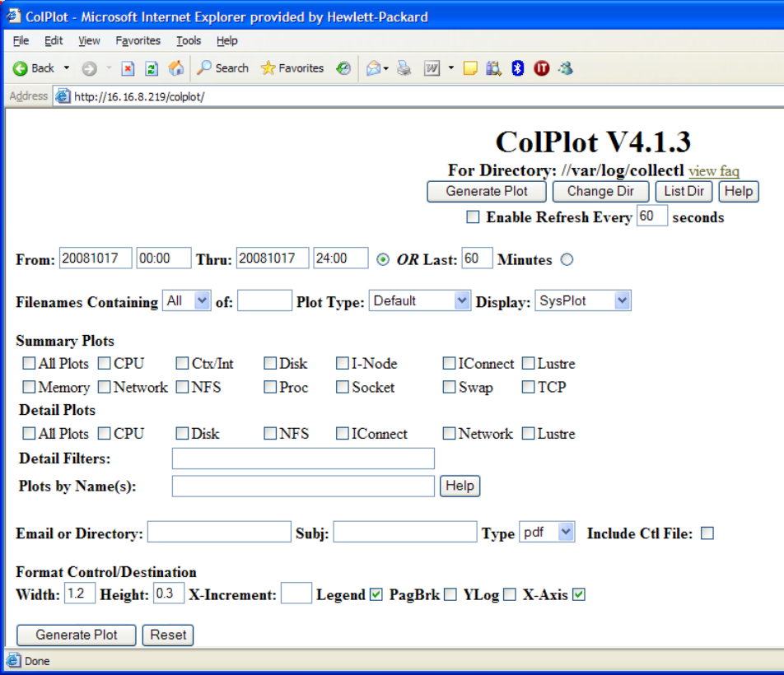The image size is (784, 675).
Task: Click the Change Dir button
Action: point(601,191)
